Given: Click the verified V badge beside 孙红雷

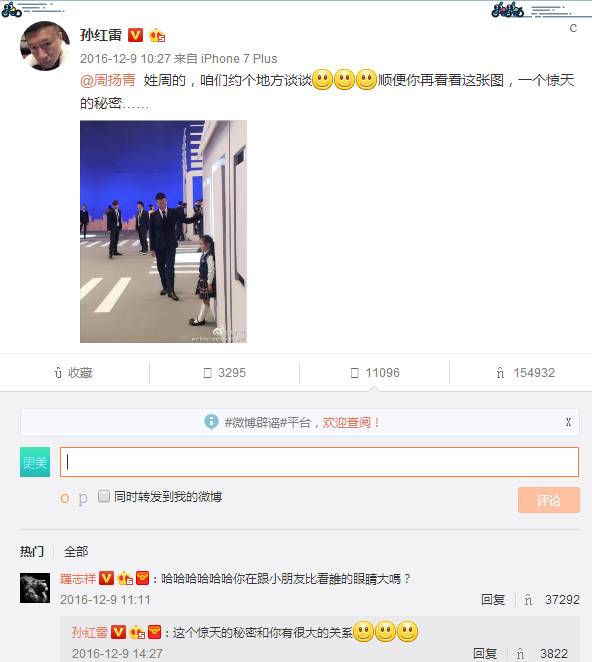Looking at the screenshot, I should (136, 35).
